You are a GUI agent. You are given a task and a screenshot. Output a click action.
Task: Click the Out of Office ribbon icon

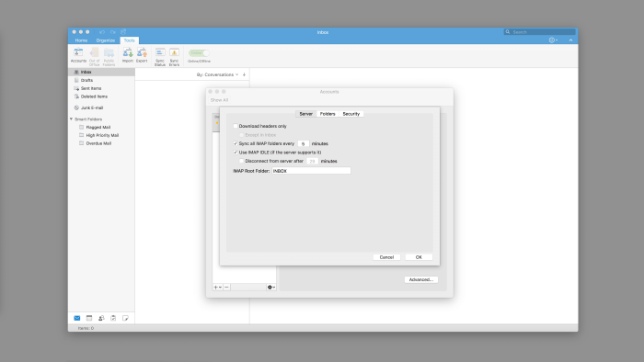(x=94, y=57)
